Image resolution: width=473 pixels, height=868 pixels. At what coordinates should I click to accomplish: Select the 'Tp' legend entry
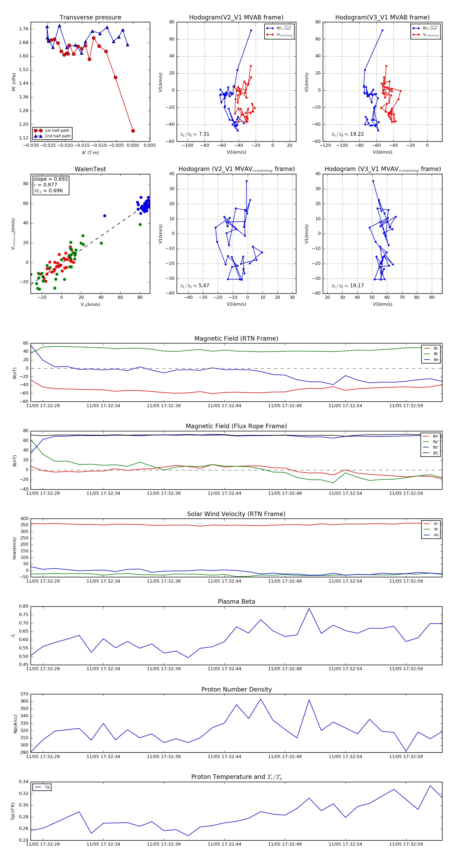pyautogui.click(x=42, y=787)
